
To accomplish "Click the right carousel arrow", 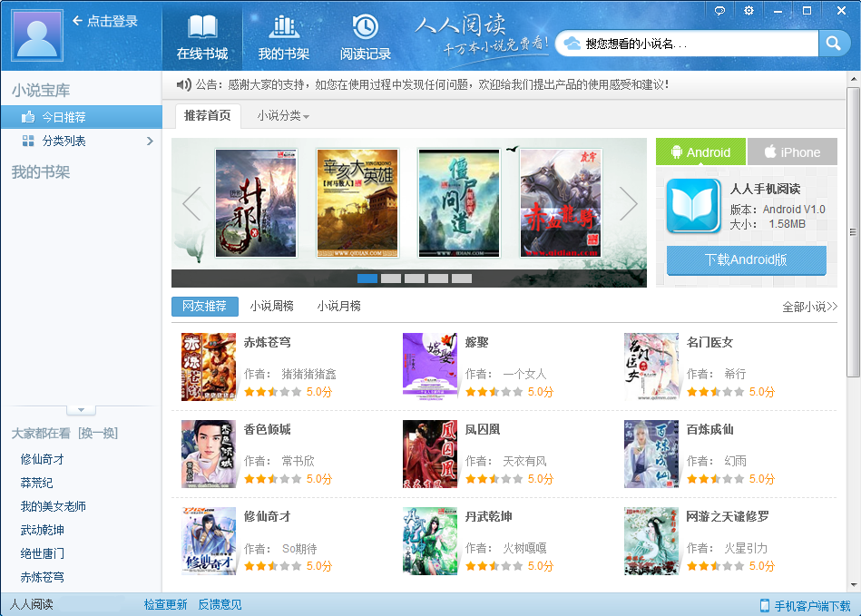I will pos(627,203).
